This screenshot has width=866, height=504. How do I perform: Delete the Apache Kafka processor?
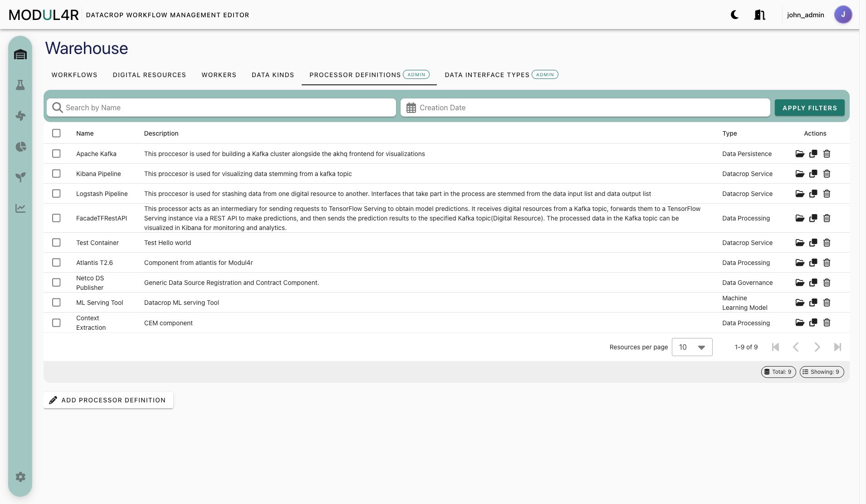point(827,154)
